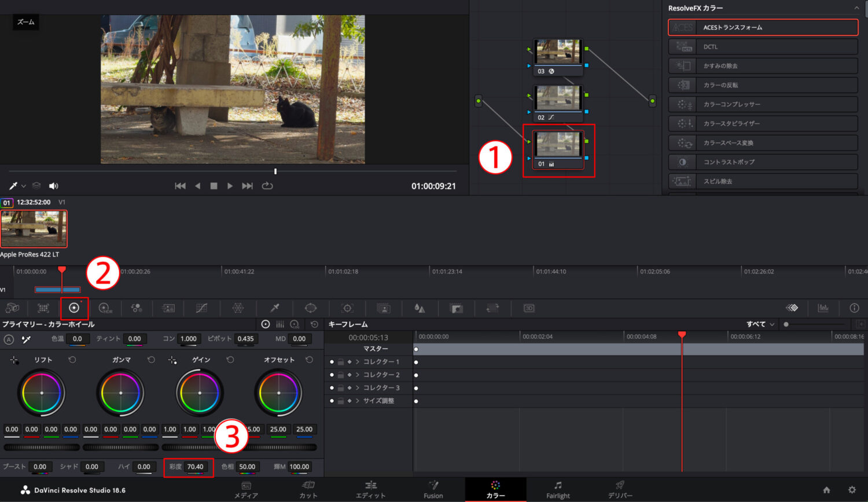Image resolution: width=868 pixels, height=502 pixels.
Task: Switch to the Fusion page
Action: [433, 490]
